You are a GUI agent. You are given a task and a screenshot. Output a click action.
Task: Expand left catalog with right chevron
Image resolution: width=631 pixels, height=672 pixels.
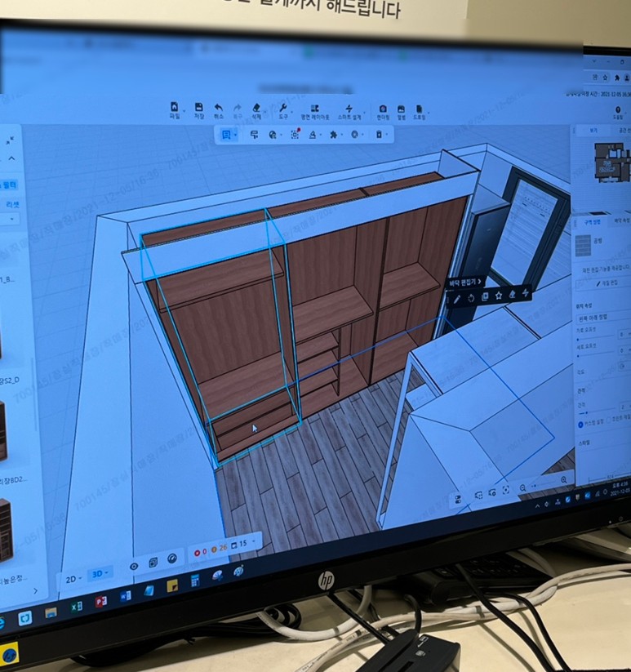tap(35, 591)
